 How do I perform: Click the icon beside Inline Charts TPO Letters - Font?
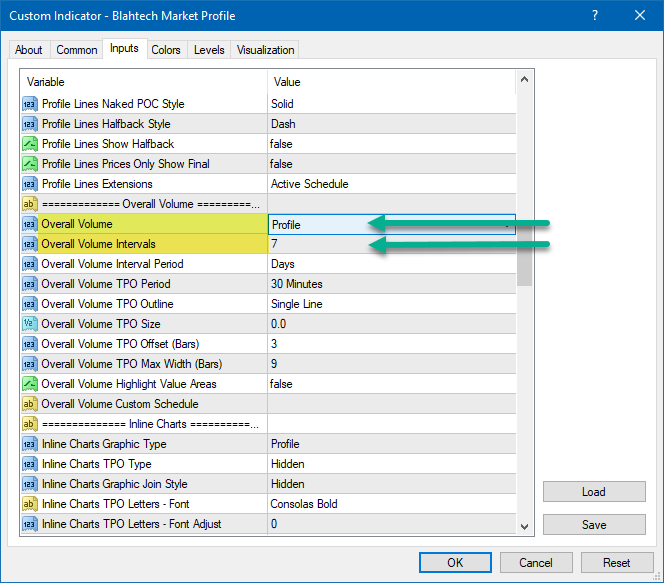point(29,504)
